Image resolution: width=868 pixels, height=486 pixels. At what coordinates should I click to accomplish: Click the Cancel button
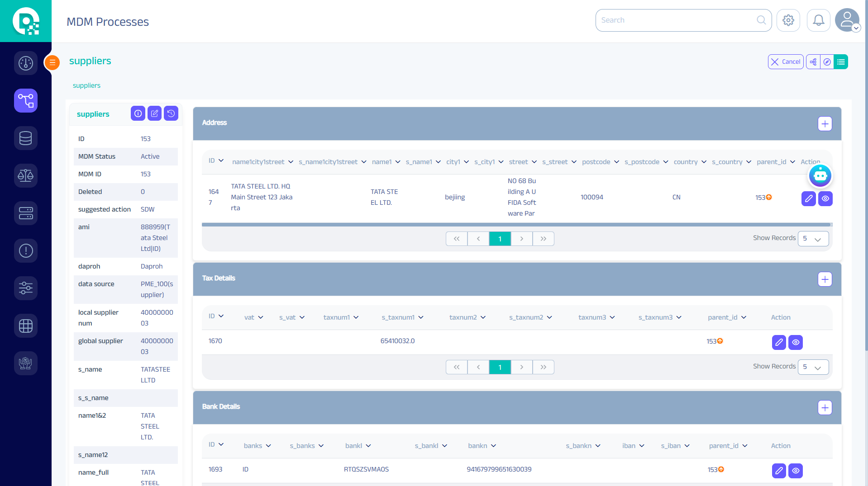click(x=785, y=62)
